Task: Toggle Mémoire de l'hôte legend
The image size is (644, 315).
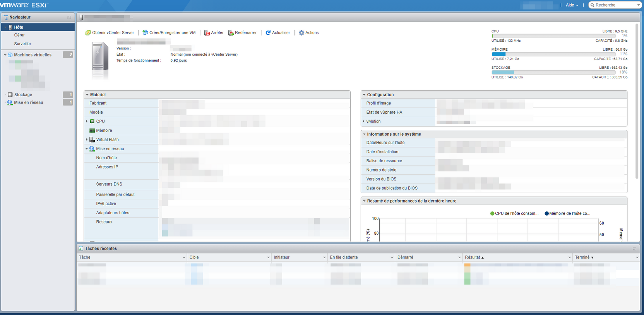Action: (567, 213)
